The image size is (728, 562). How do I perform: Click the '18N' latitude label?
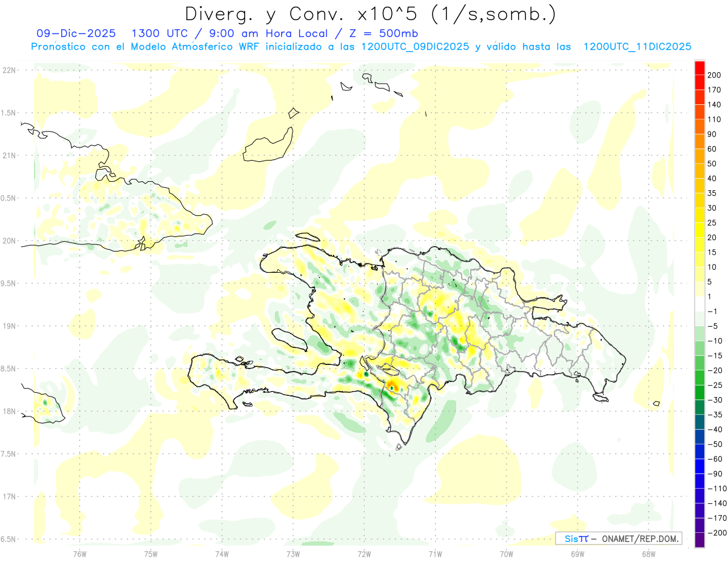tap(9, 411)
